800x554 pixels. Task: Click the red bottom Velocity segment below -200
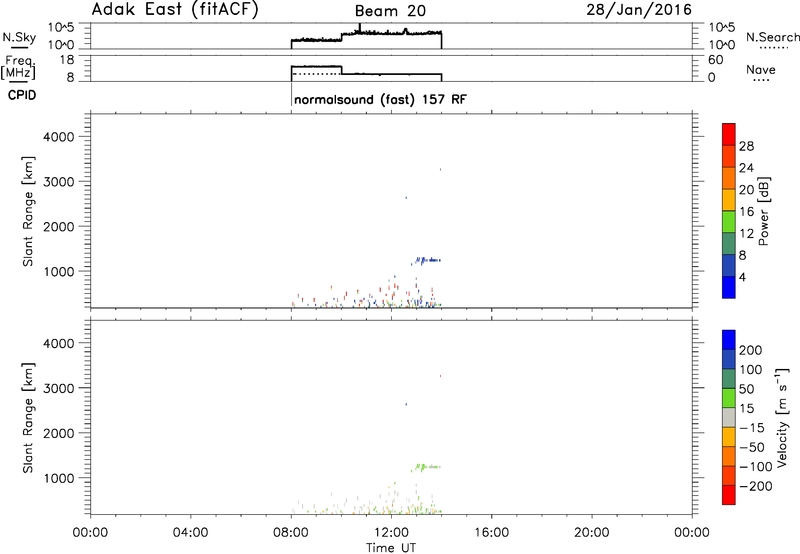click(729, 495)
